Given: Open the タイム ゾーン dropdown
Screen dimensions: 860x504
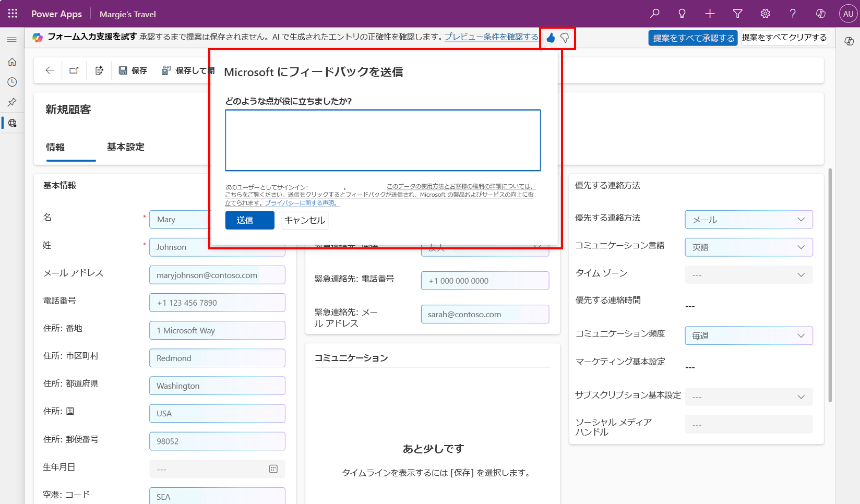Looking at the screenshot, I should (749, 275).
